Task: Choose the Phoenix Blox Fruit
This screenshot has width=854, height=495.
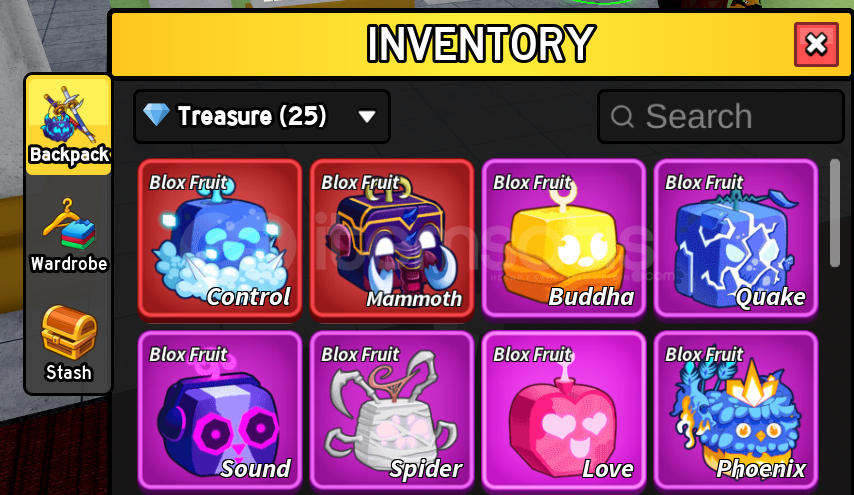Action: (736, 411)
